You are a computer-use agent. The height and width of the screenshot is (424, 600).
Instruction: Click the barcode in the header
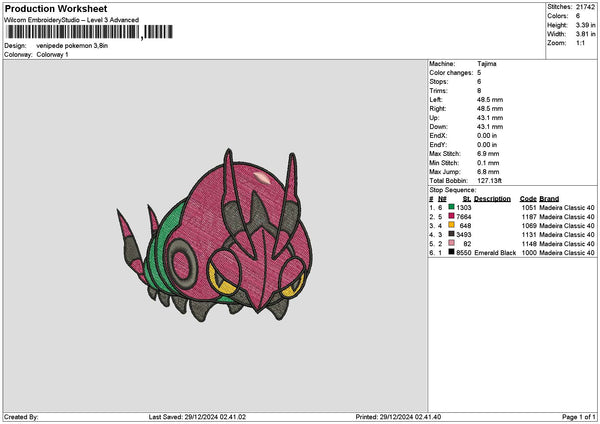coord(89,32)
